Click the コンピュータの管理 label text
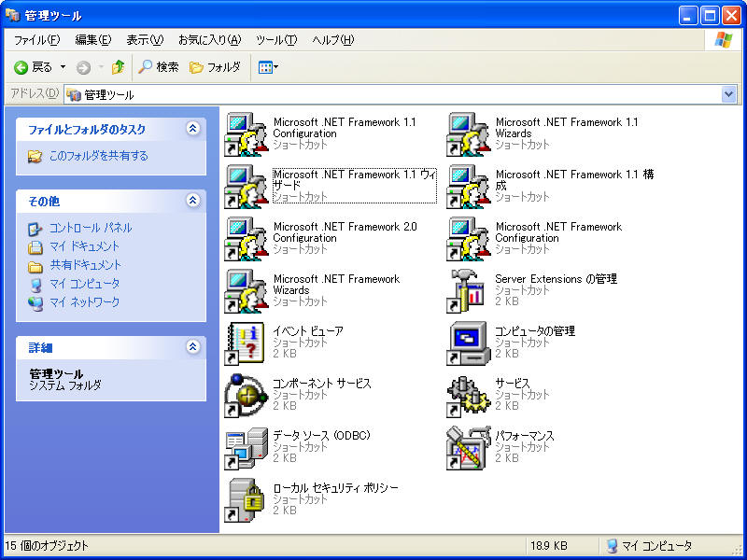Viewport: 747px width, 560px height. pyautogui.click(x=535, y=331)
